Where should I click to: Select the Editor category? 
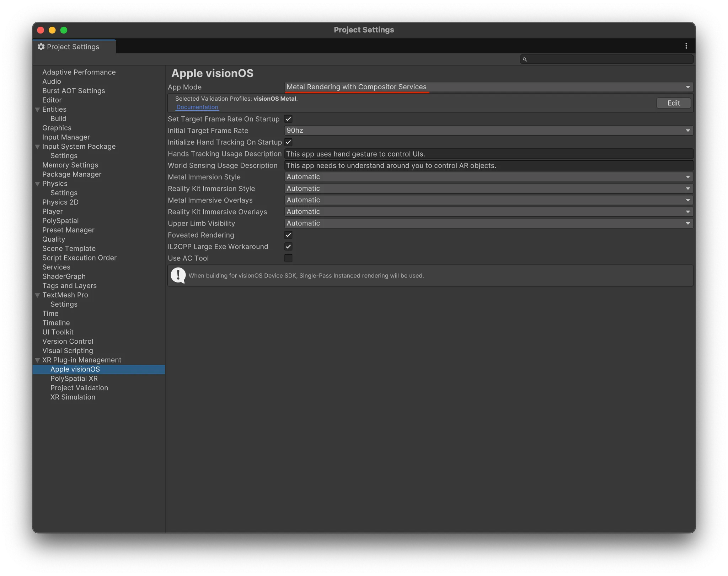(x=52, y=100)
